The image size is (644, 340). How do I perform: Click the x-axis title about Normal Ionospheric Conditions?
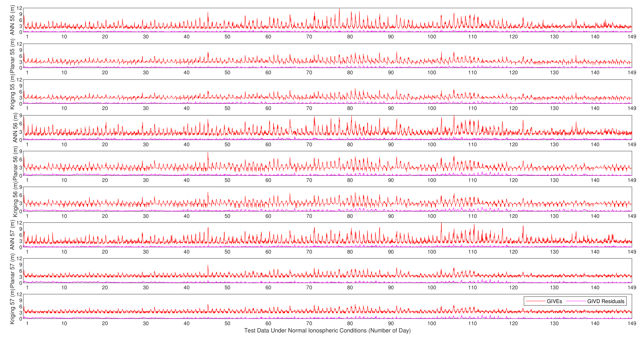coord(327,330)
